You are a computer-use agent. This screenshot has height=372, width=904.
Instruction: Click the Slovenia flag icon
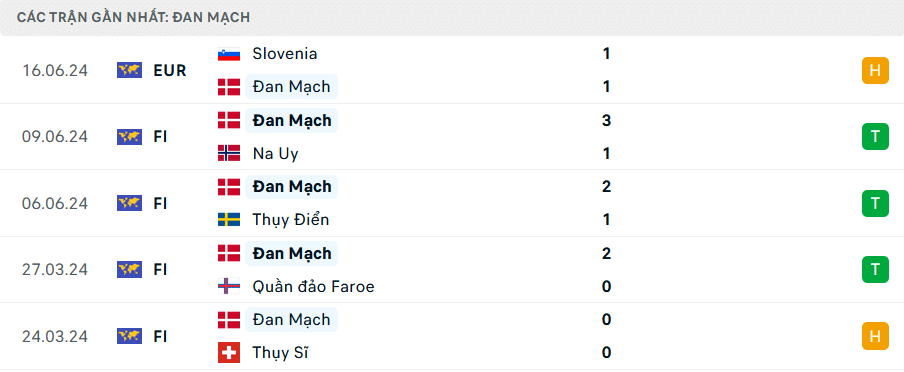click(x=229, y=54)
